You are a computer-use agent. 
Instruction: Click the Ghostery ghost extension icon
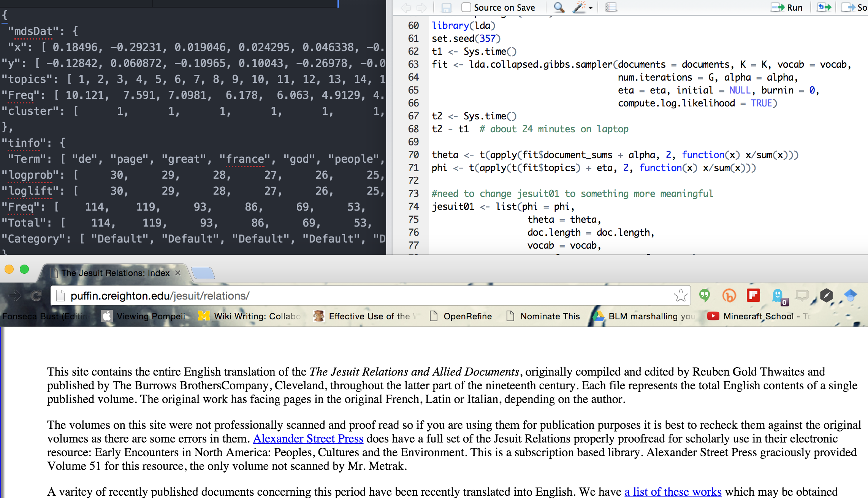tap(778, 295)
